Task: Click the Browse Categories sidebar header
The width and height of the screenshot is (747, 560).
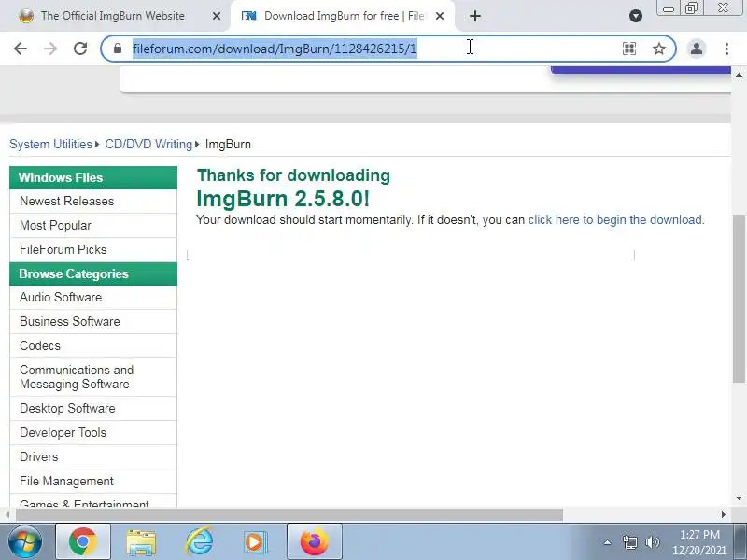Action: click(93, 273)
